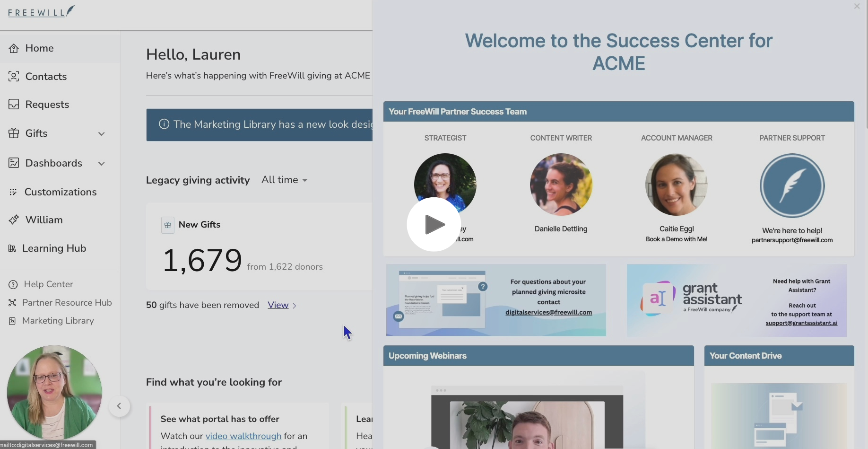The width and height of the screenshot is (868, 449).
Task: Play the strategist intro video
Action: click(x=434, y=224)
